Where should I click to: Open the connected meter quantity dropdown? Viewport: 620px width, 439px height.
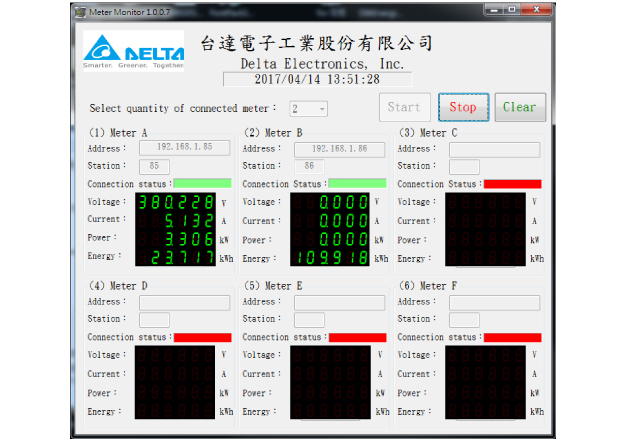pyautogui.click(x=308, y=109)
